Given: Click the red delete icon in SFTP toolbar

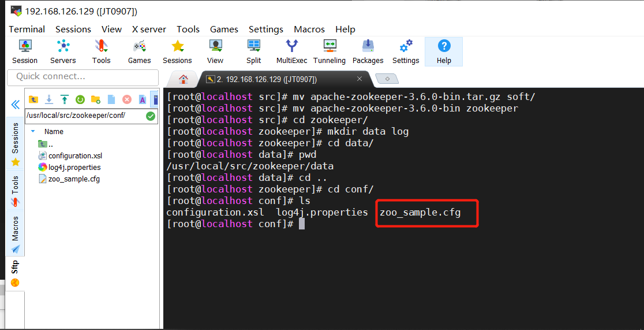Looking at the screenshot, I should click(x=127, y=99).
